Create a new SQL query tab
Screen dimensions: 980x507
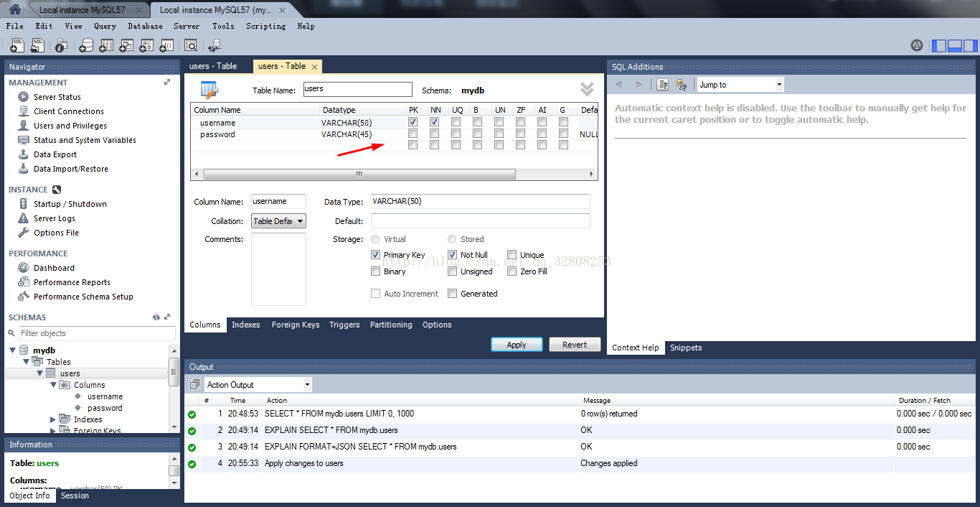point(17,45)
